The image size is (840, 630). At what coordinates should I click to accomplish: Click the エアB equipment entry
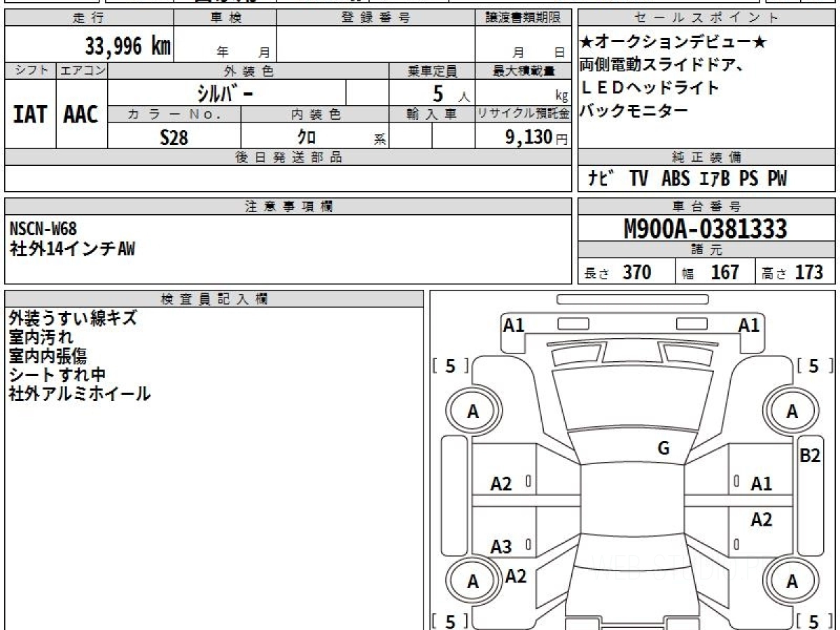714,178
